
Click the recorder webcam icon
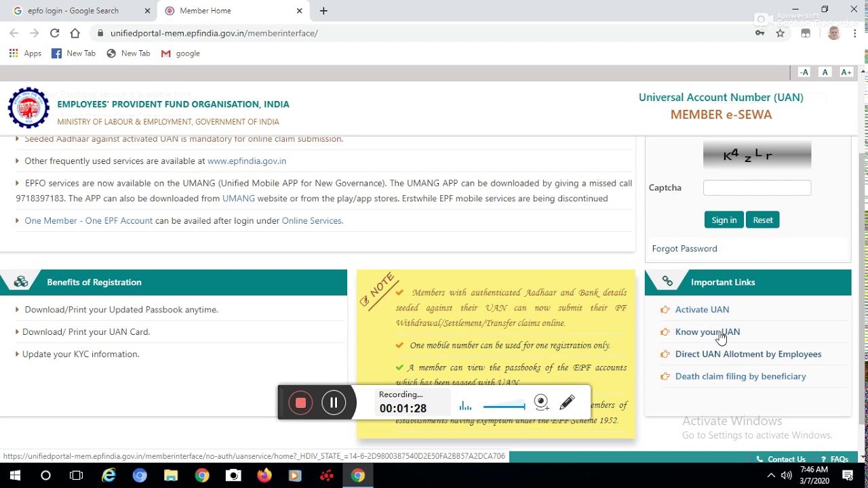click(x=541, y=403)
